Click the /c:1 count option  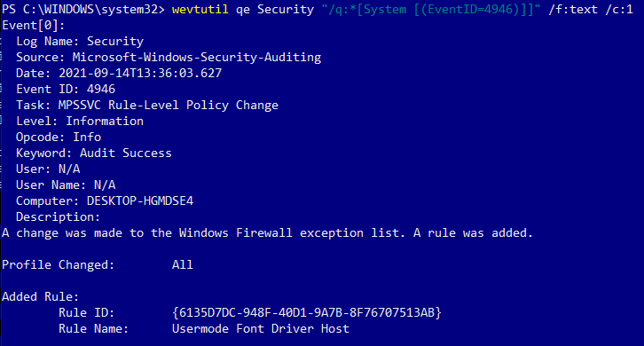(619, 9)
